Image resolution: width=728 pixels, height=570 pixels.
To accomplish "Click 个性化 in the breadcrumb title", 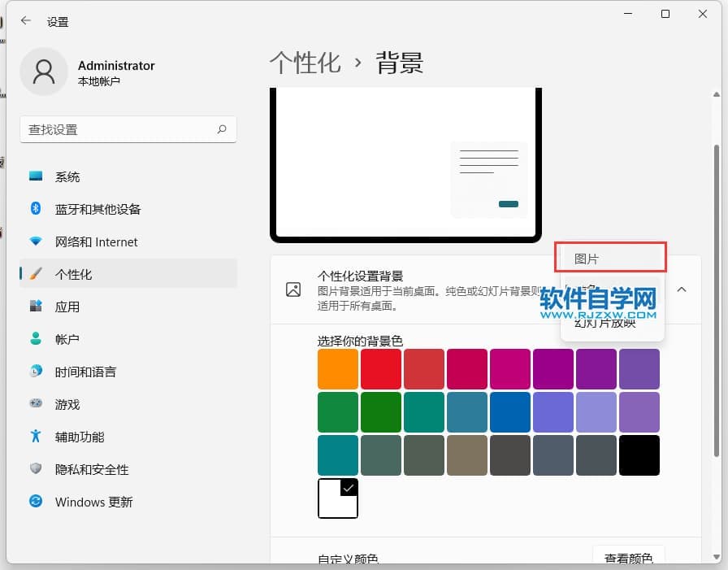I will (305, 63).
